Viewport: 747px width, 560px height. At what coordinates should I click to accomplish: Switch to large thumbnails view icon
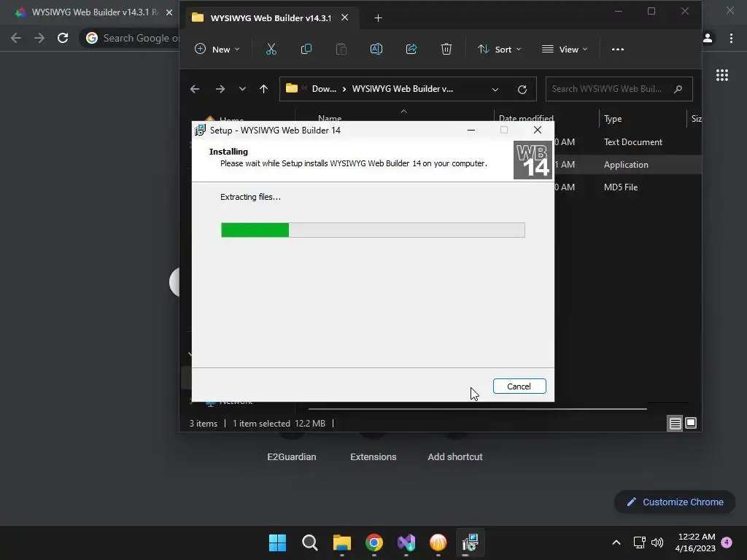point(691,423)
